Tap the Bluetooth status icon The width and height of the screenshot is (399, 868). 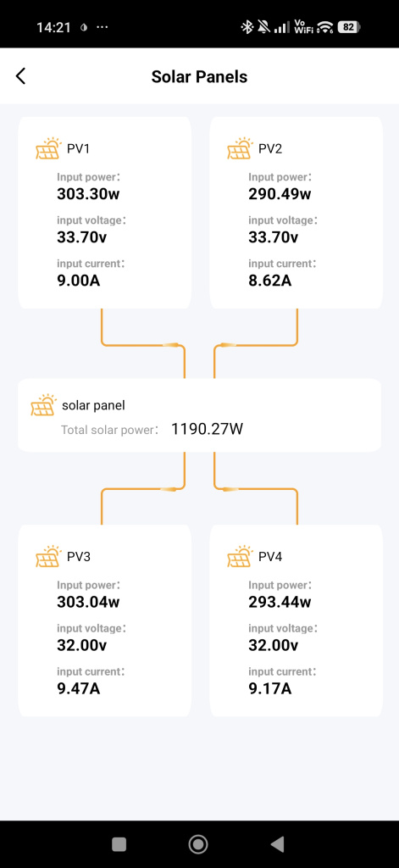point(247,27)
